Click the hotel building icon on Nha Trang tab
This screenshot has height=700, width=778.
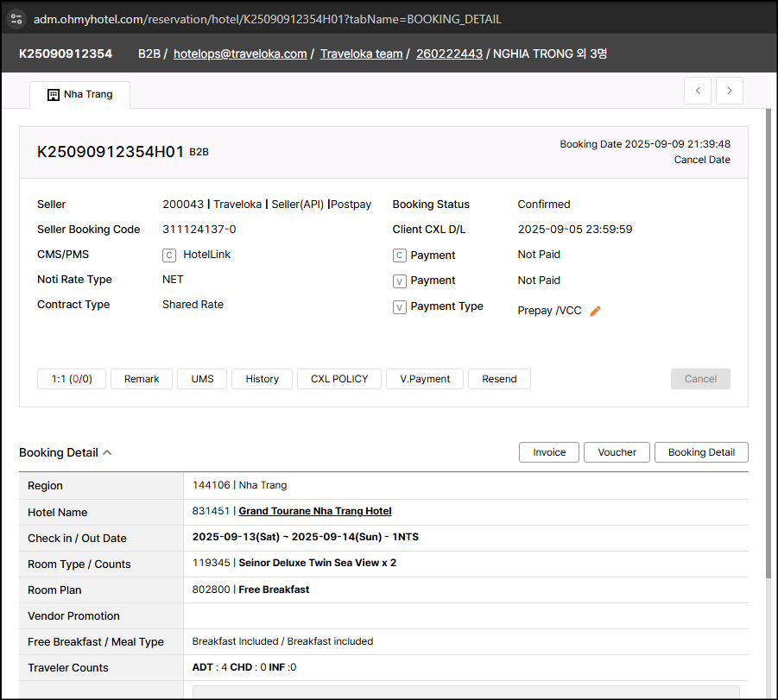(x=53, y=94)
